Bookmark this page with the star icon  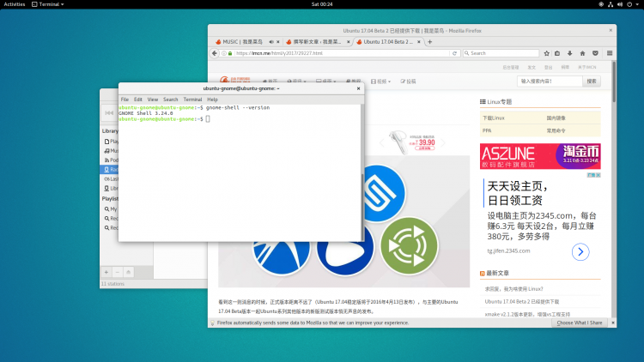coord(546,53)
